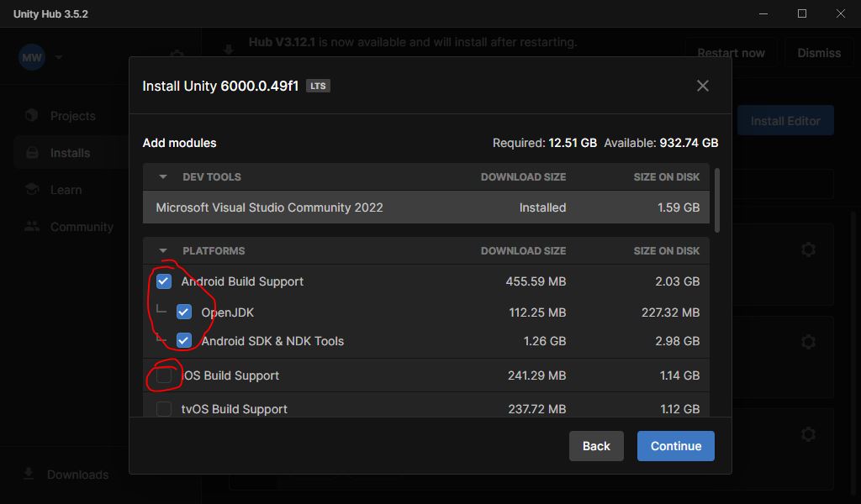Click the modules list scrollbar
This screenshot has height=504, width=861.
[716, 200]
